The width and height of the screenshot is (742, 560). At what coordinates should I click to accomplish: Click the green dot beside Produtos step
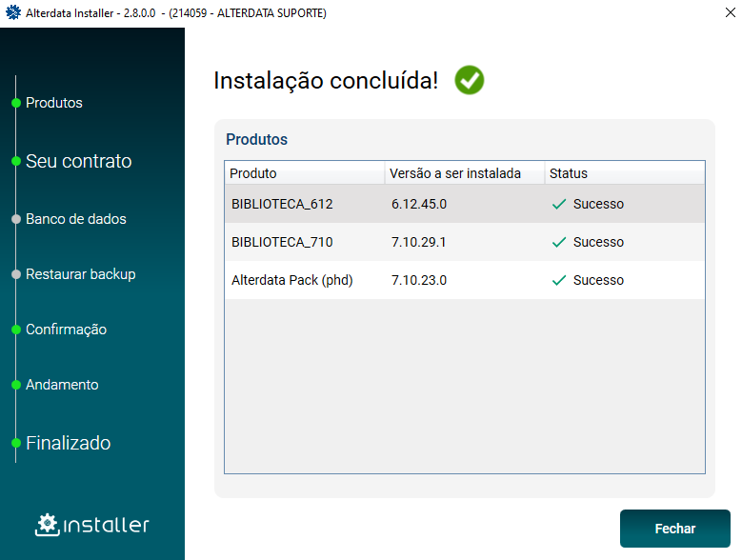[16, 103]
